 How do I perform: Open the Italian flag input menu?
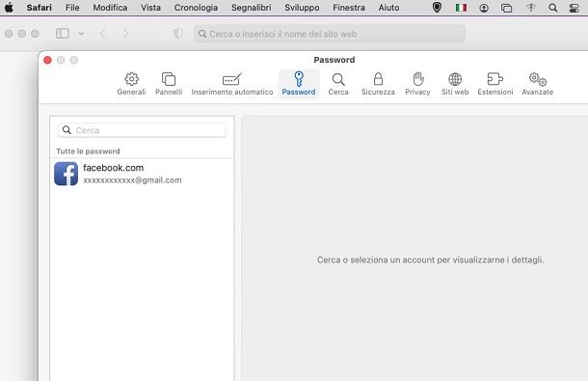461,8
